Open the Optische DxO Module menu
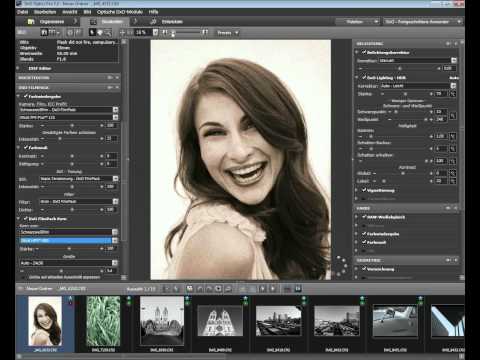Viewport: 480px width, 360px height. coord(119,12)
